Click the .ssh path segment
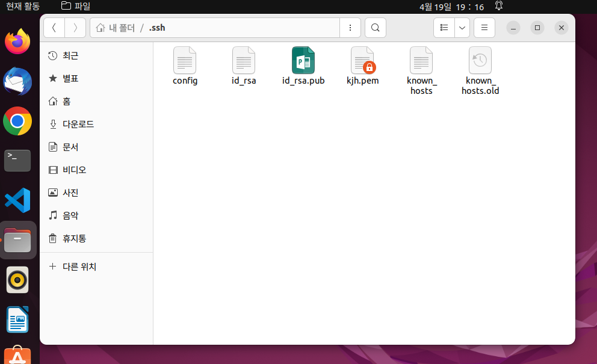 click(x=157, y=28)
